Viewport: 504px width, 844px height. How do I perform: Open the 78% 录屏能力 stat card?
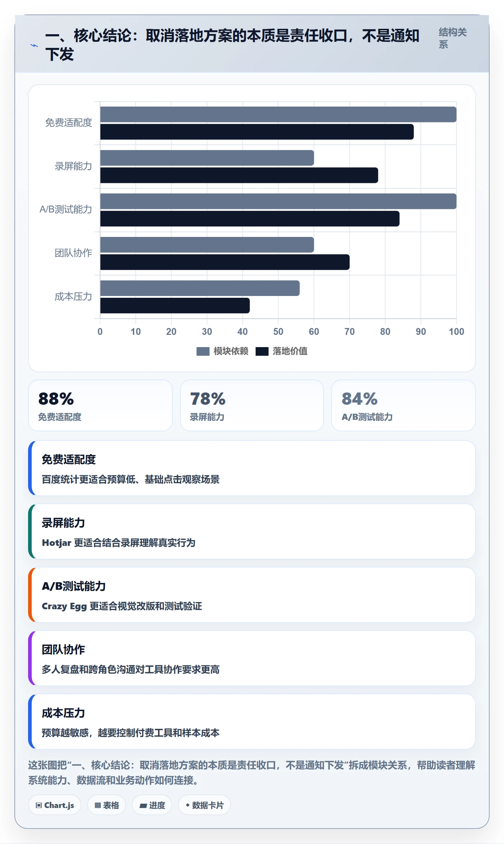[252, 405]
